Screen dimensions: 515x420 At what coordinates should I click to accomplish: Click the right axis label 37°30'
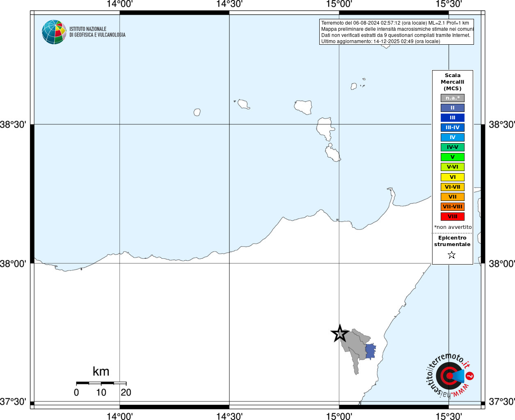tap(501, 402)
